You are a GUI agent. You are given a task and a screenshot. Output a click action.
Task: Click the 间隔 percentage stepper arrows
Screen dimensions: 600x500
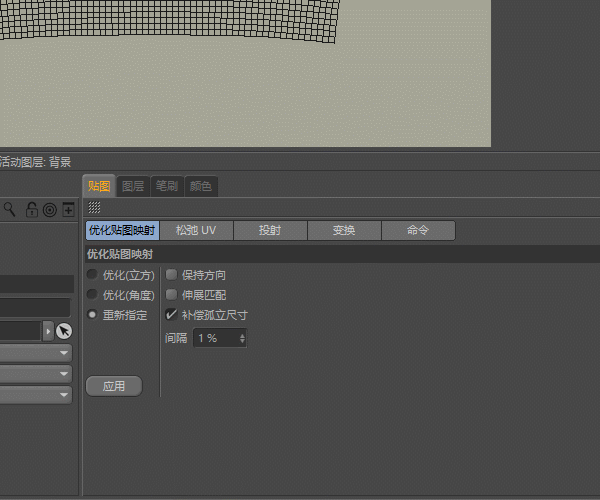pos(242,339)
